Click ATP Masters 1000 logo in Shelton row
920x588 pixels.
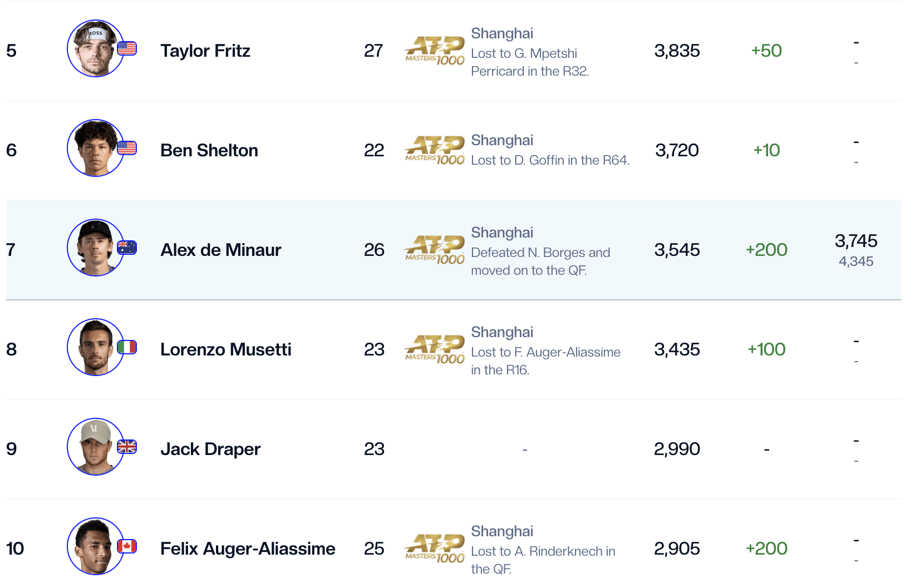pyautogui.click(x=435, y=150)
